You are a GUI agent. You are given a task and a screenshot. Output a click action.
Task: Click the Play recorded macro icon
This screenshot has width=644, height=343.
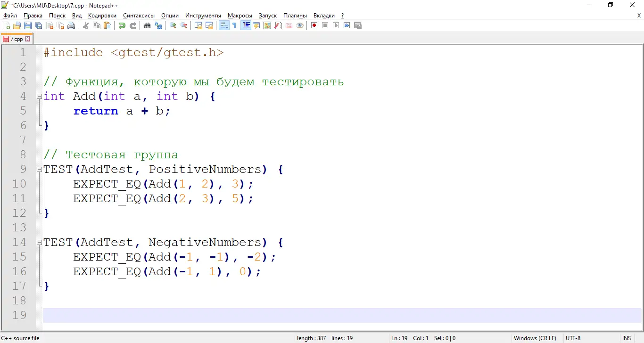click(336, 25)
